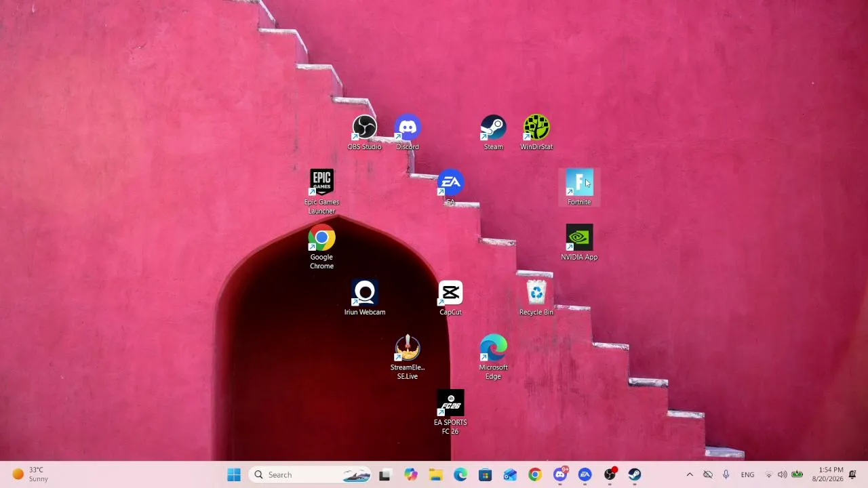The width and height of the screenshot is (868, 488).
Task: Select the EA SPORTS FC 26 shortcut
Action: click(x=450, y=413)
